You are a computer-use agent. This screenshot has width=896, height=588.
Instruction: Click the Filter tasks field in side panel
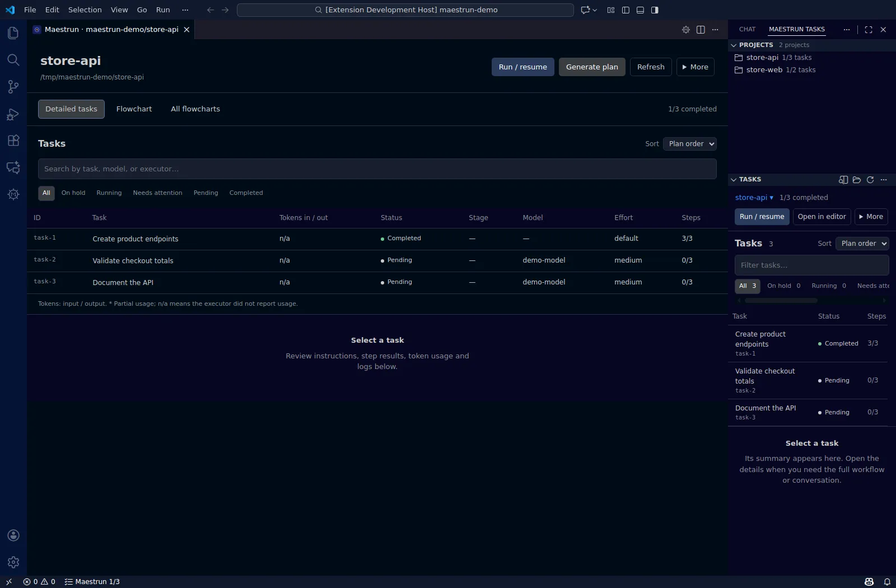point(811,265)
